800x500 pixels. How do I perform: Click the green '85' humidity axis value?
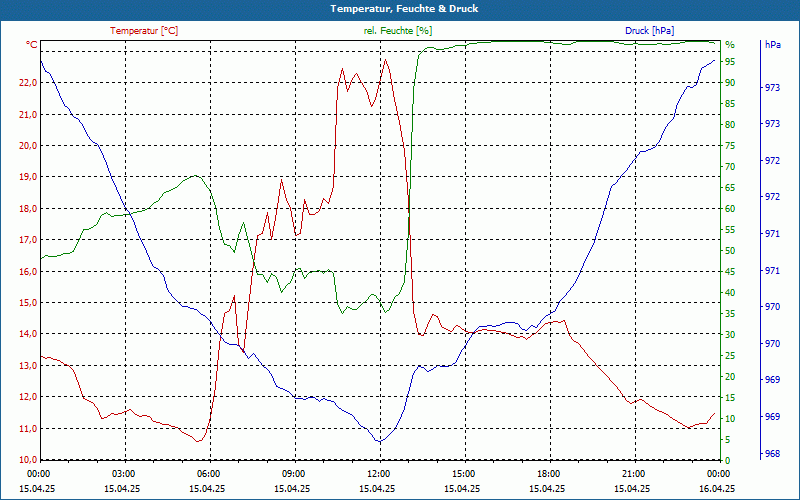point(730,104)
